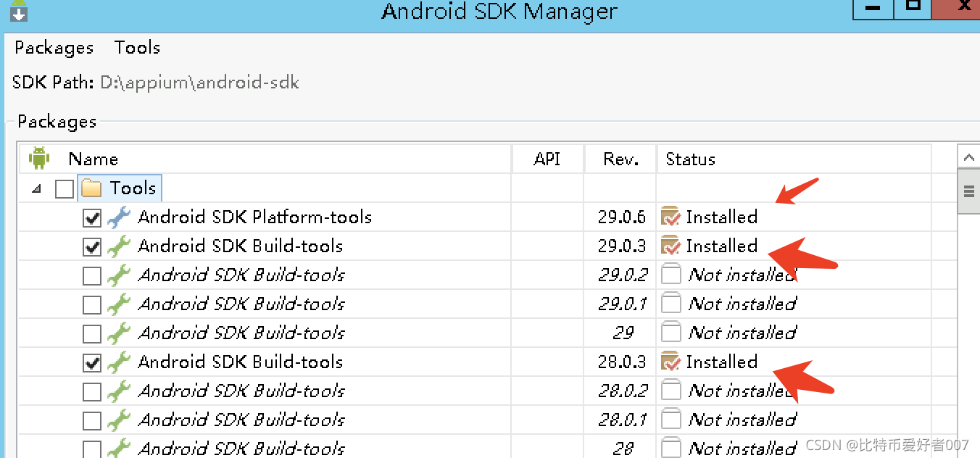Viewport: 980px width, 458px height.
Task: Open the Packages menu
Action: coord(53,48)
